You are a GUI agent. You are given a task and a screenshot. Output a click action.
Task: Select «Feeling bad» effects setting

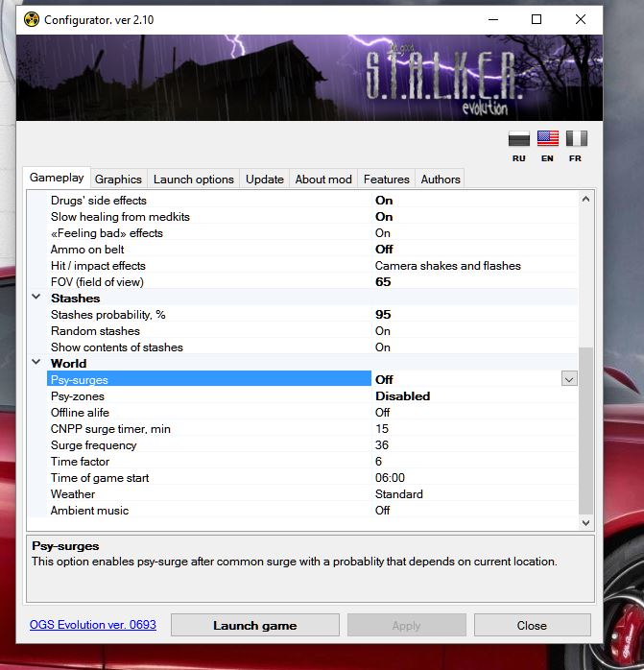coord(312,233)
